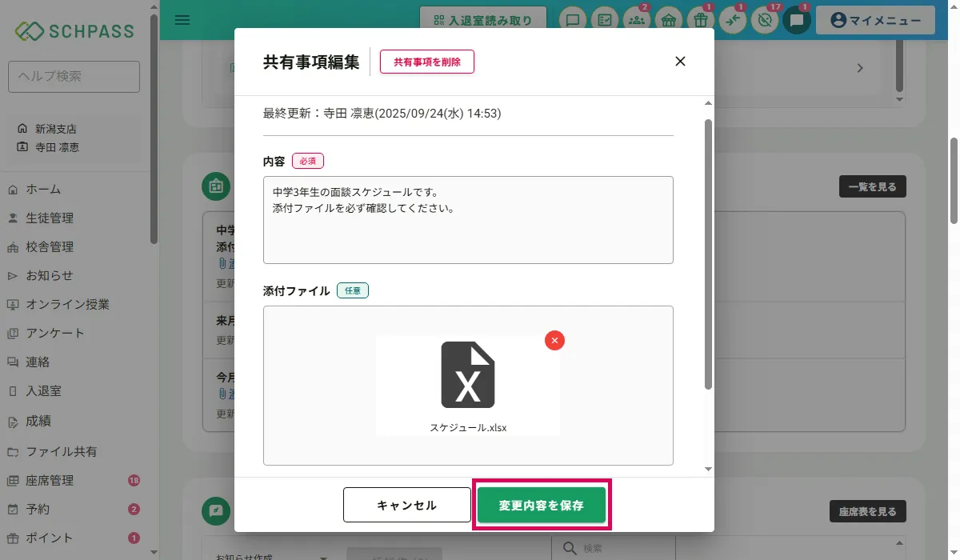
Task: Click the hamburger menu icon in header
Action: [x=182, y=20]
